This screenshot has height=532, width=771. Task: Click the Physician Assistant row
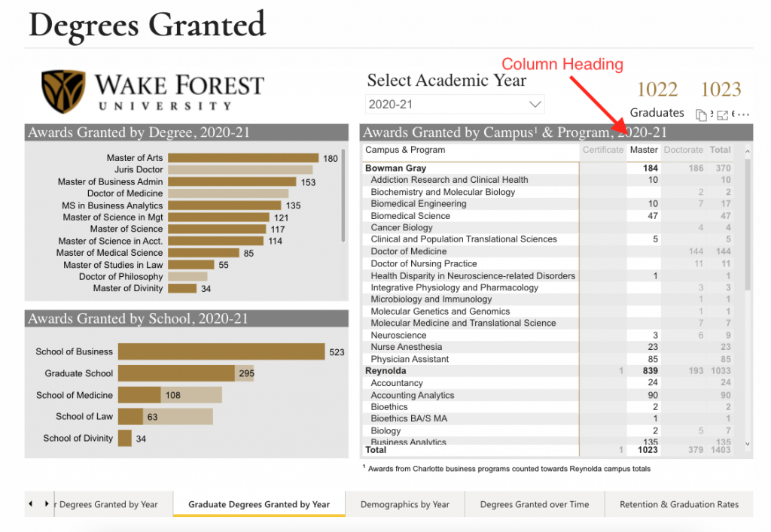(x=548, y=359)
